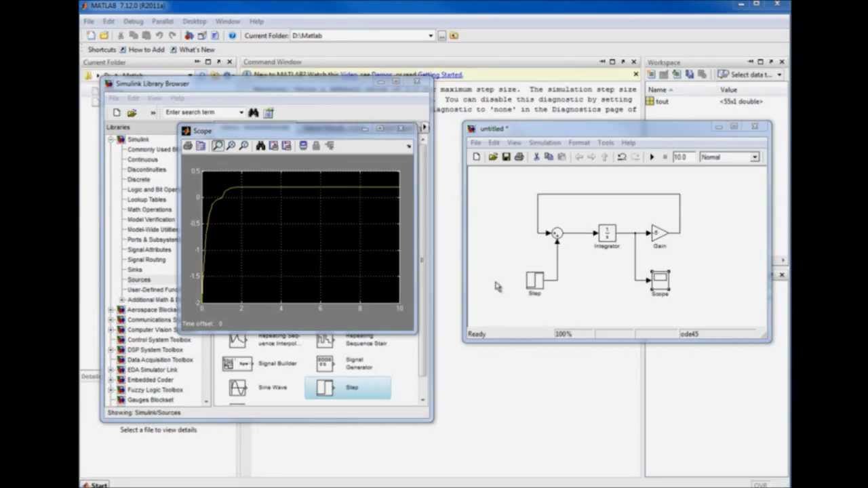868x488 pixels.
Task: Select Sources in library tree
Action: pos(139,280)
